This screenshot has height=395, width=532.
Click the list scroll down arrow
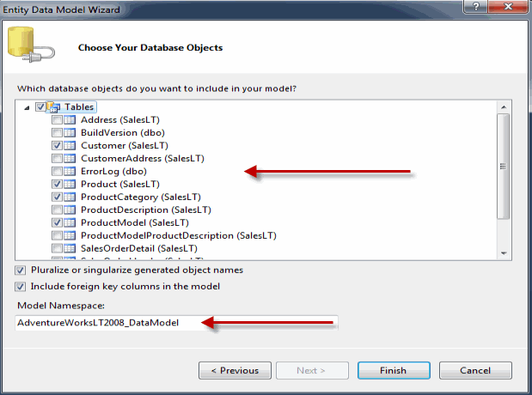pos(504,253)
